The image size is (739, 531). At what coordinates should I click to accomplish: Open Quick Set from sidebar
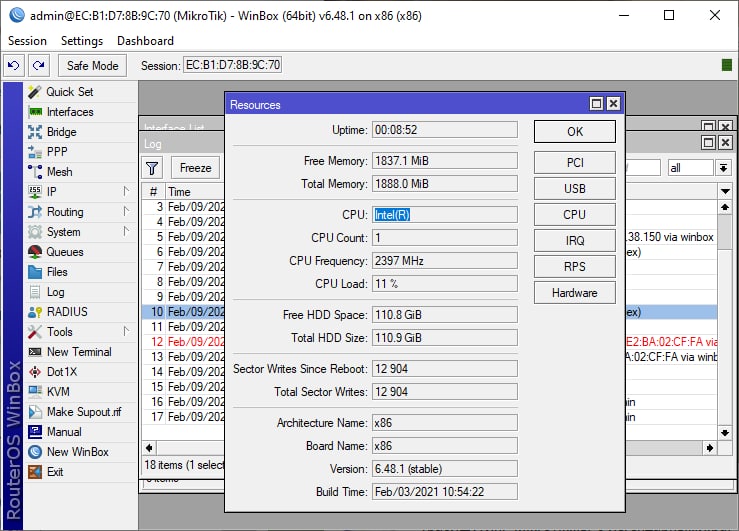point(69,92)
